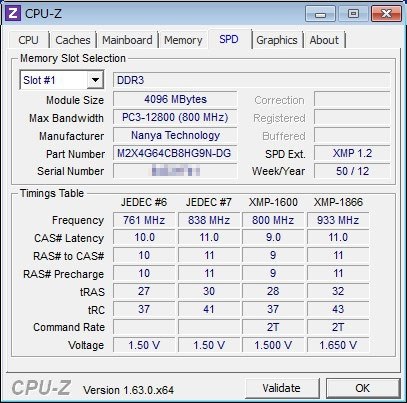The width and height of the screenshot is (407, 403).
Task: Switch to the Caches tab
Action: coord(73,40)
